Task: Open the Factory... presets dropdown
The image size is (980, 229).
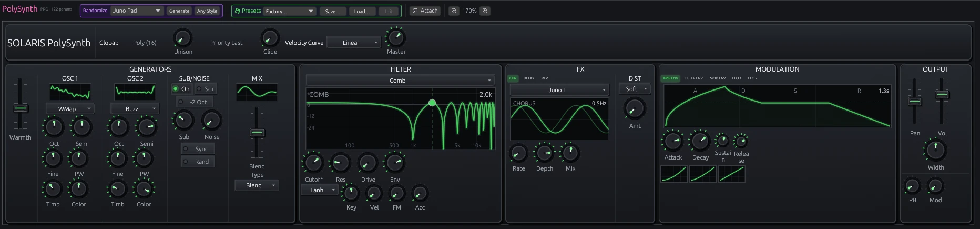Action: click(x=289, y=11)
